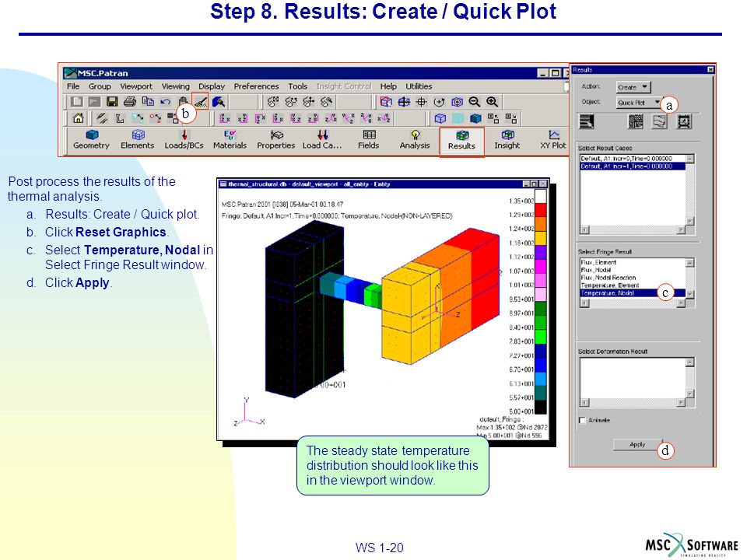Open the Properties application
Viewport: 747px width, 560px height.
[x=275, y=139]
